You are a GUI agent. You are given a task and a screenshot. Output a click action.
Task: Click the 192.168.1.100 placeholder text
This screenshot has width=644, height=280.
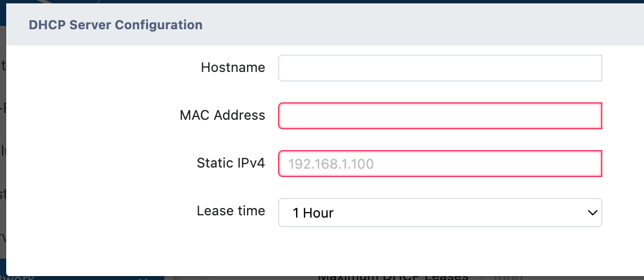pyautogui.click(x=331, y=164)
